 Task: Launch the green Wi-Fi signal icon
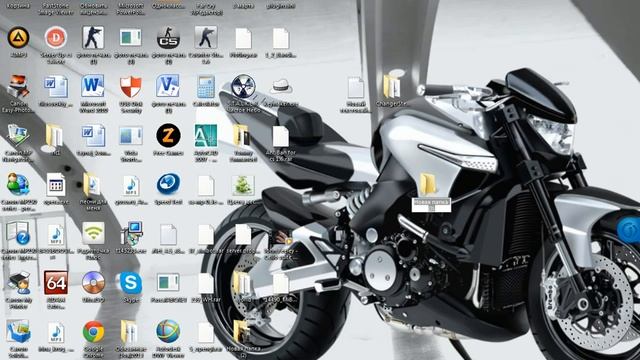point(93,233)
